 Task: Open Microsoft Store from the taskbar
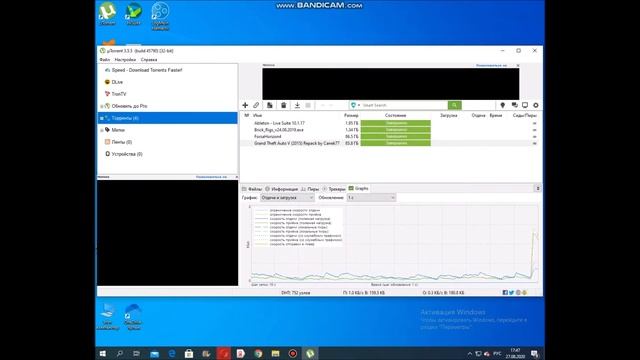coord(189,353)
